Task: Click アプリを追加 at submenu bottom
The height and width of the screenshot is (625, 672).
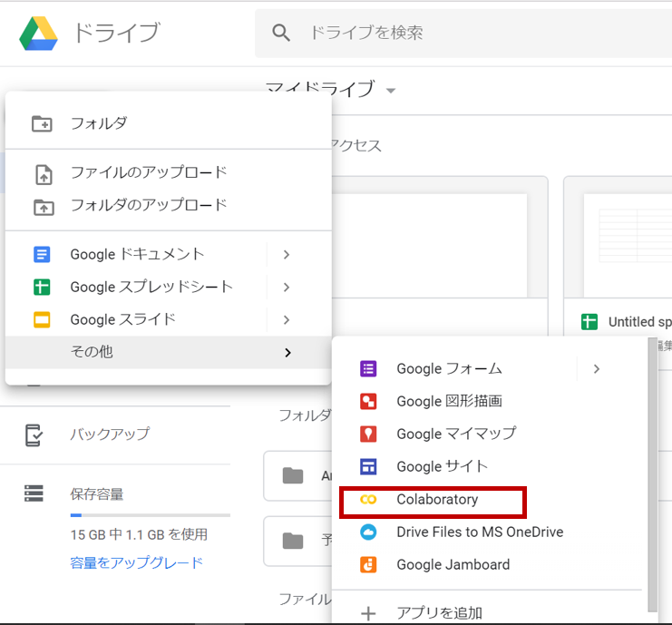Action: point(490,612)
